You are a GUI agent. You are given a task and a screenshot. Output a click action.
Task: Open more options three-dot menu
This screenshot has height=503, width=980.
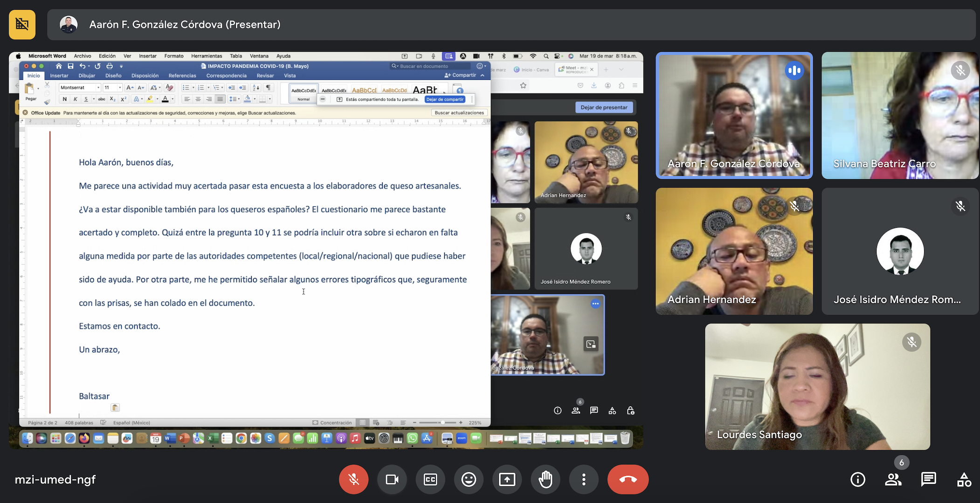click(583, 479)
